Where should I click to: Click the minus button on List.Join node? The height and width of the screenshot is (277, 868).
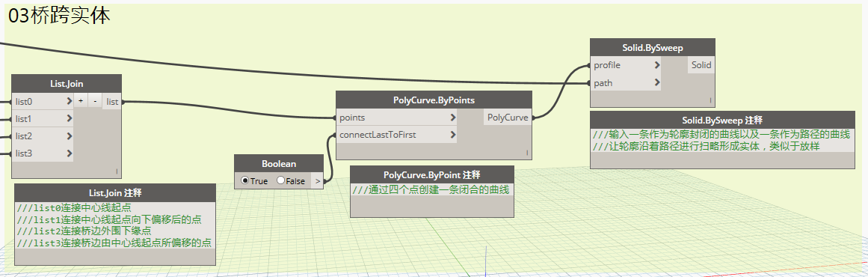(95, 101)
